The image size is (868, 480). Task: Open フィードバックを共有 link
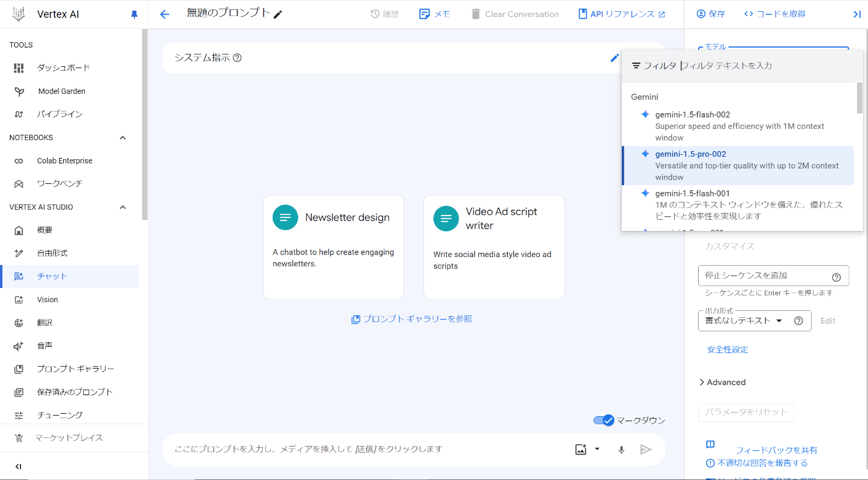point(776,450)
